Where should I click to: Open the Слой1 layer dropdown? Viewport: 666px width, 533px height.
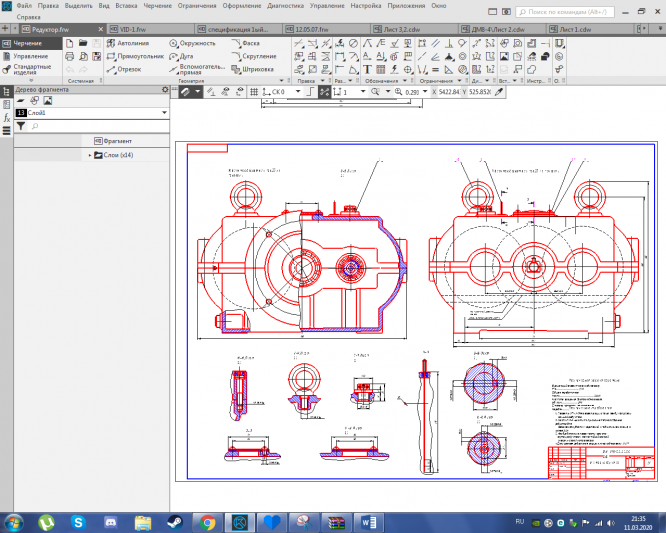click(163, 114)
